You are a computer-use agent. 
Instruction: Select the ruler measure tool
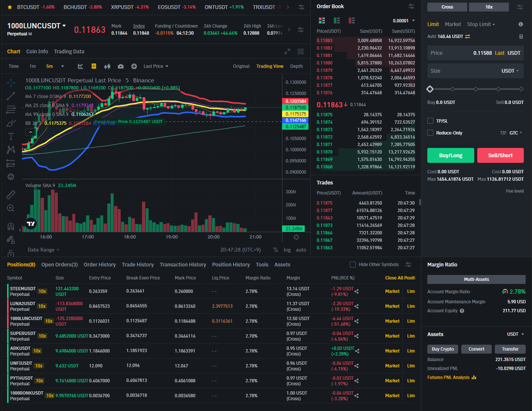pyautogui.click(x=11, y=195)
